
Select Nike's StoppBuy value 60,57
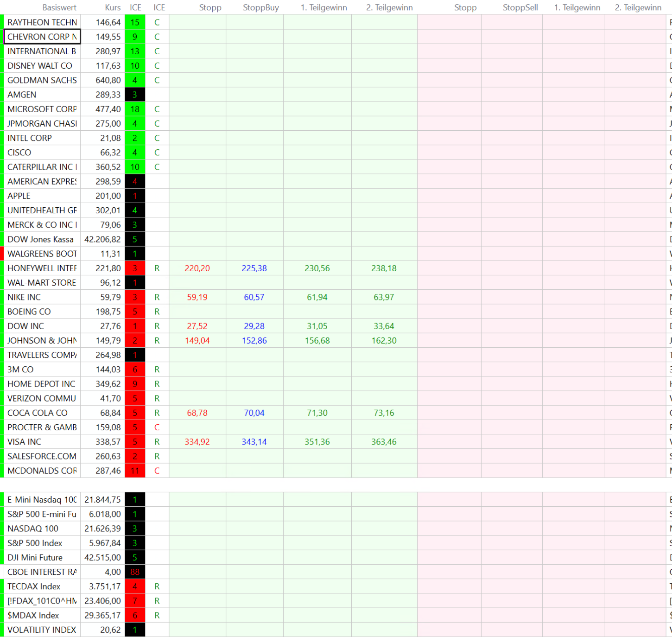pos(254,297)
